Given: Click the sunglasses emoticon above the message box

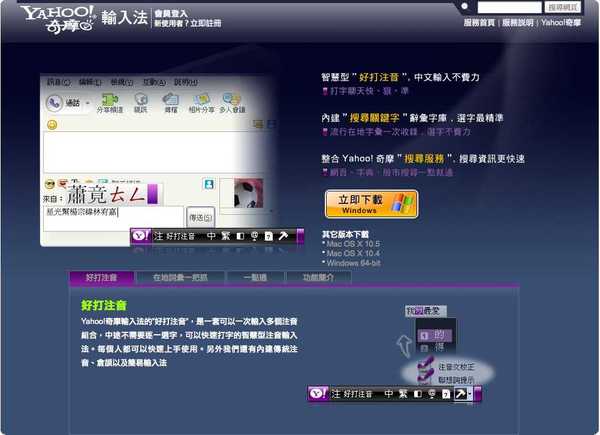Looking at the screenshot, I should pos(50,184).
